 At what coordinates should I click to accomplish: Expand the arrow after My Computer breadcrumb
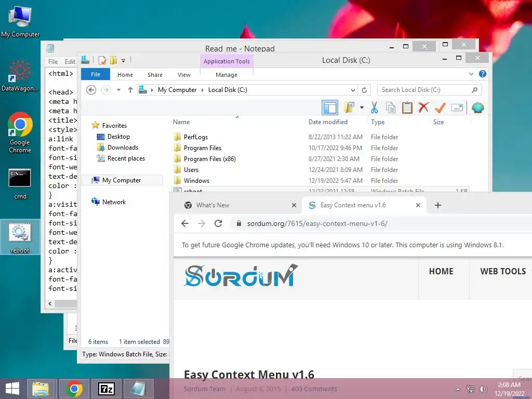point(203,90)
